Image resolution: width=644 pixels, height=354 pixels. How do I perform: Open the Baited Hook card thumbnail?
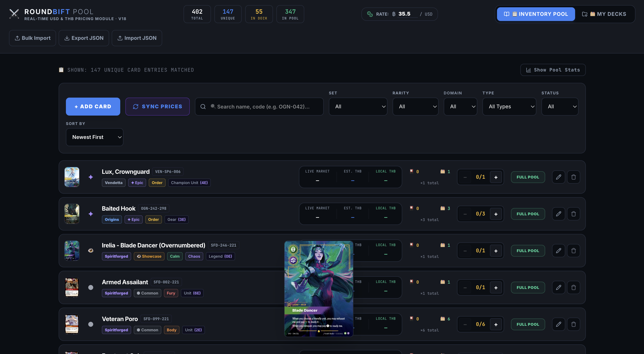72,214
